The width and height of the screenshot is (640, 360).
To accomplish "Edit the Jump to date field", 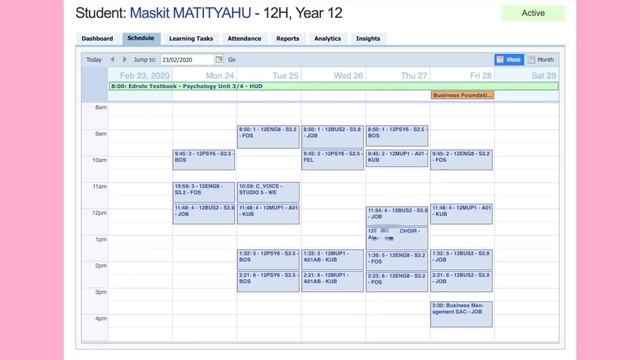I will click(187, 60).
